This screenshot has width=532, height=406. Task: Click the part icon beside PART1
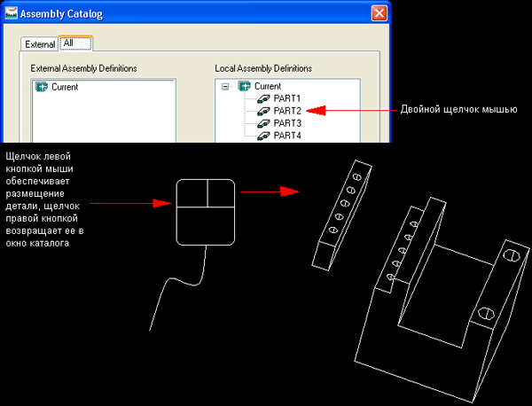(x=263, y=98)
